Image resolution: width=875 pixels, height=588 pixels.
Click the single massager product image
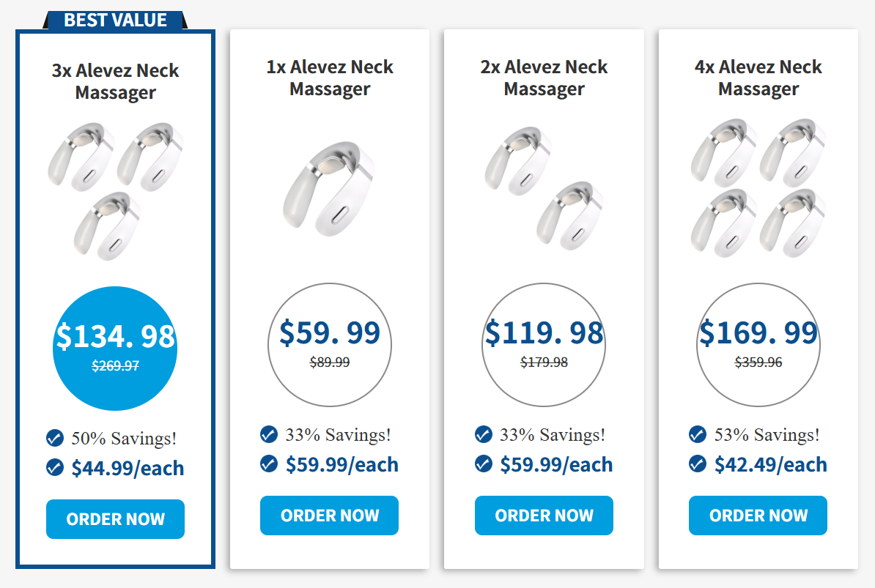tap(329, 187)
